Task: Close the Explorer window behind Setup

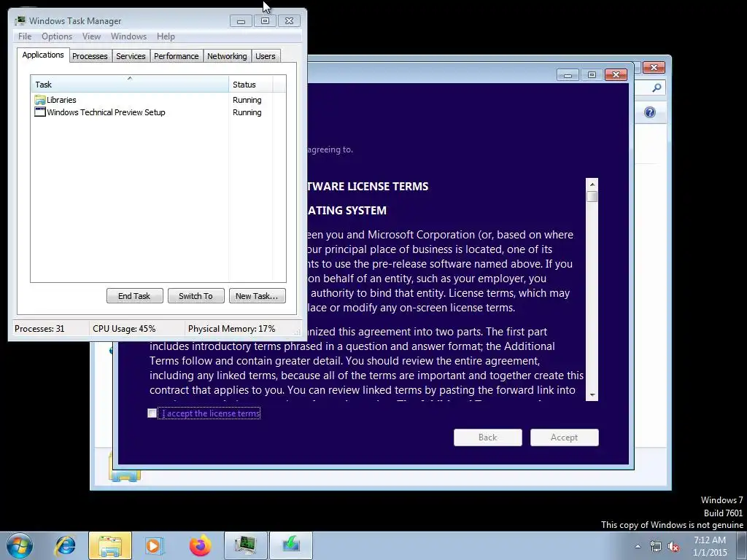Action: tap(654, 68)
